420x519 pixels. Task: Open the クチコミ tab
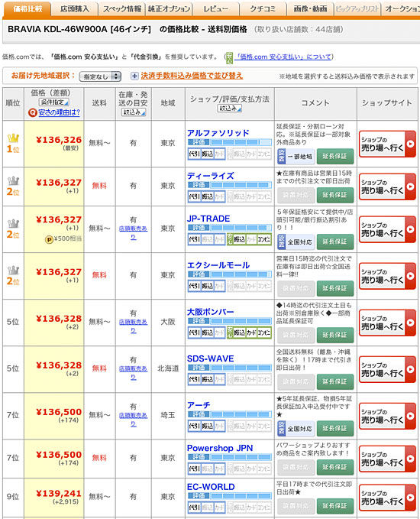click(x=263, y=9)
